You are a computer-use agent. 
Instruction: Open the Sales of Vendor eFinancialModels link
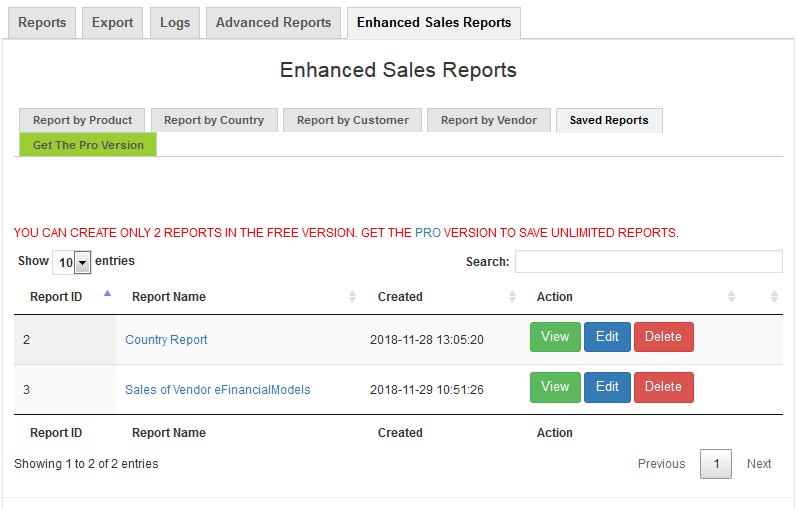218,390
